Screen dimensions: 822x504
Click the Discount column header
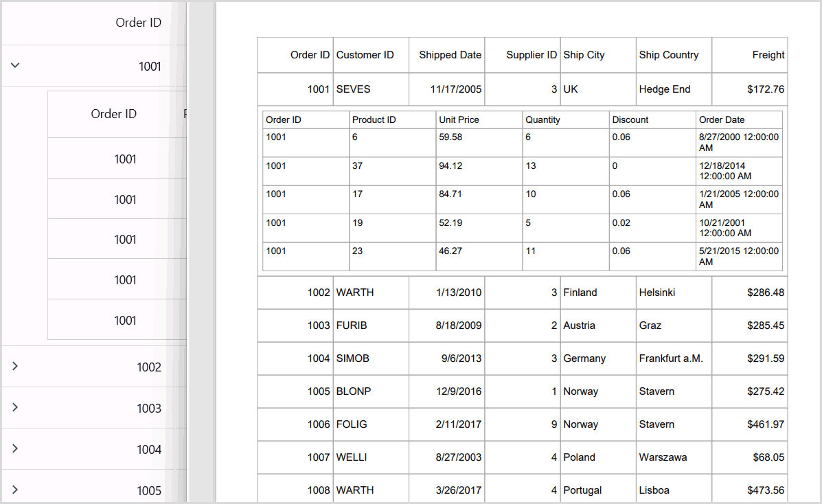click(x=630, y=119)
